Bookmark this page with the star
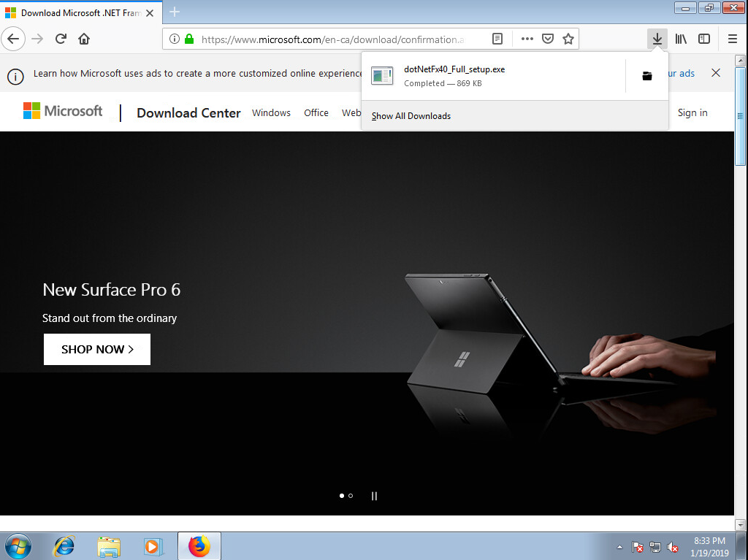 point(568,39)
